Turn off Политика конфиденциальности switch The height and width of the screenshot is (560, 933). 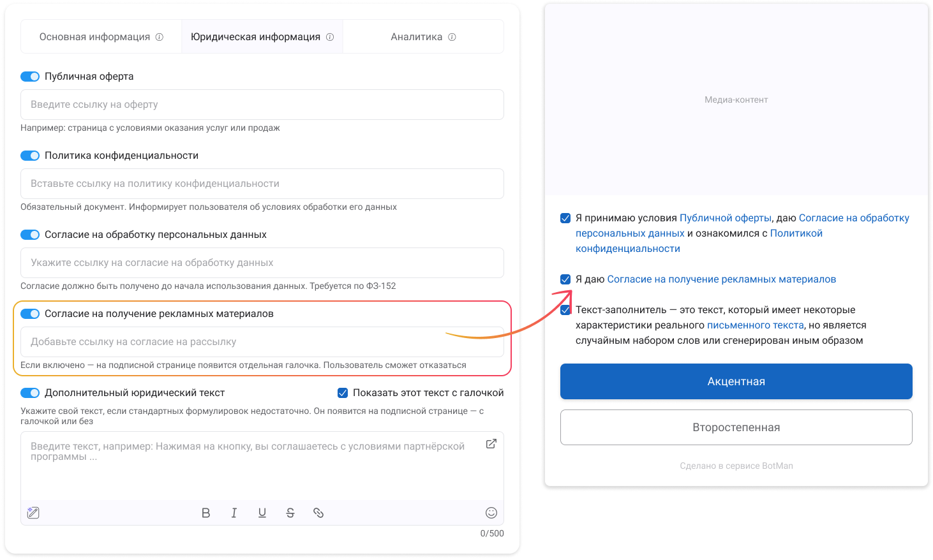30,156
